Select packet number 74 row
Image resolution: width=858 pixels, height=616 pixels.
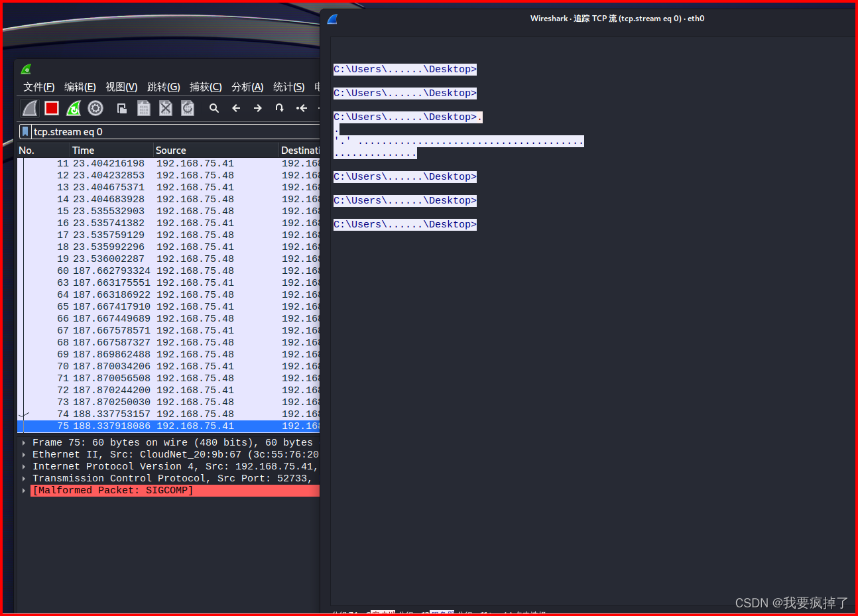click(168, 414)
